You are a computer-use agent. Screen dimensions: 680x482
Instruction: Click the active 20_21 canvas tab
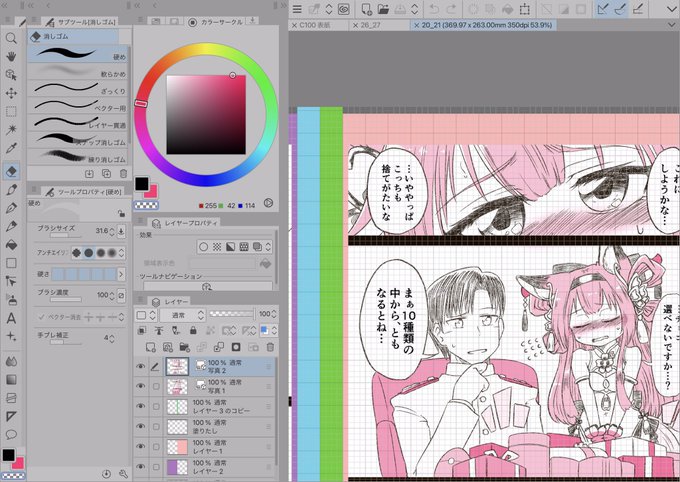tap(486, 26)
